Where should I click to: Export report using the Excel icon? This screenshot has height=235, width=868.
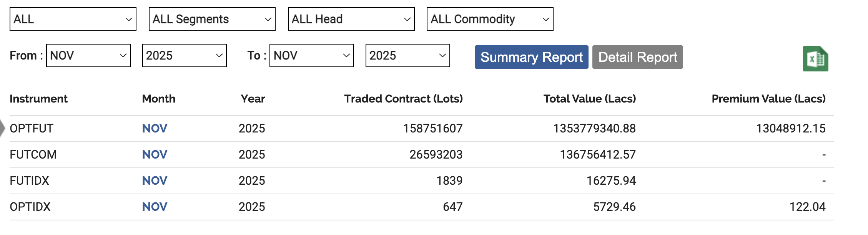pos(815,59)
